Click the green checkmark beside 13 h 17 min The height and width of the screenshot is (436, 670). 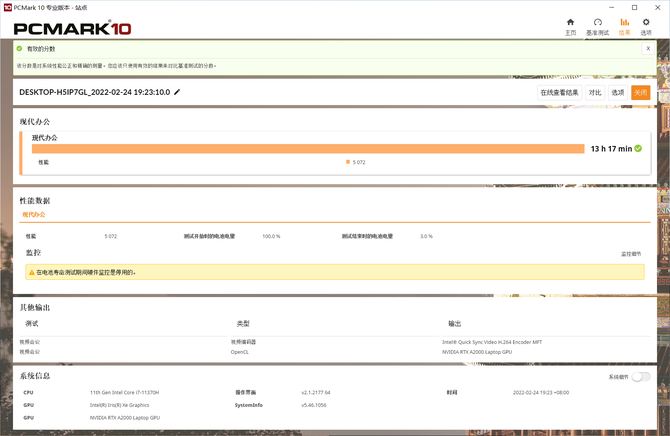[x=638, y=148]
